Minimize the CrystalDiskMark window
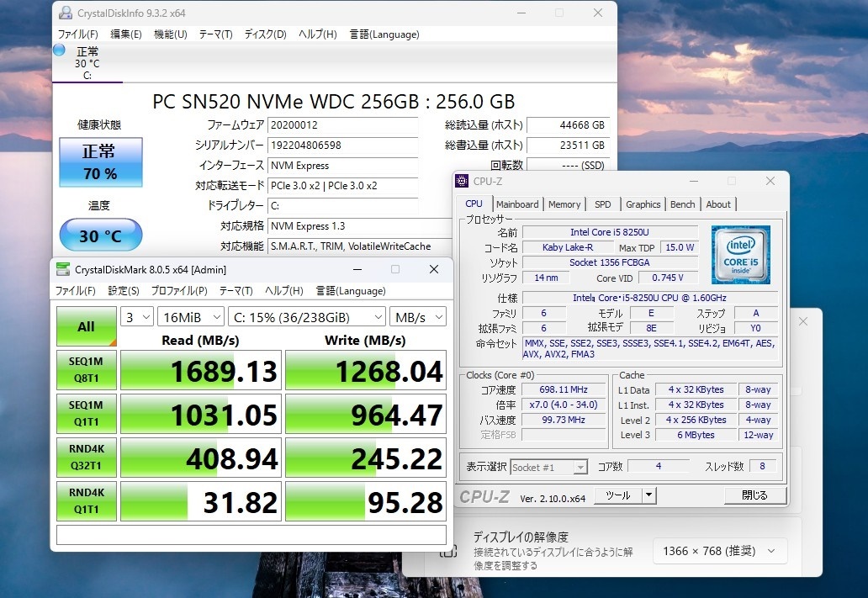 pos(357,270)
